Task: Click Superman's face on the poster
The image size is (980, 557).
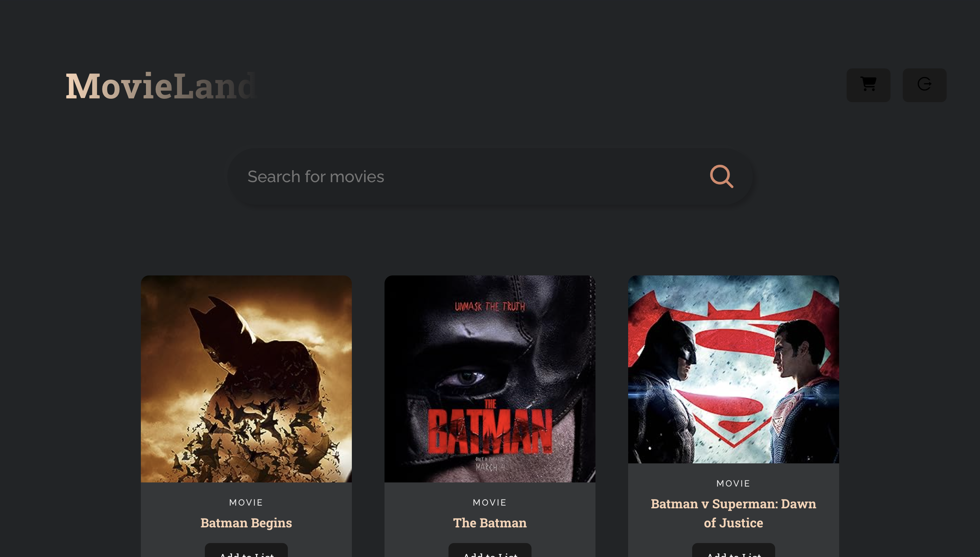Action: (x=787, y=354)
